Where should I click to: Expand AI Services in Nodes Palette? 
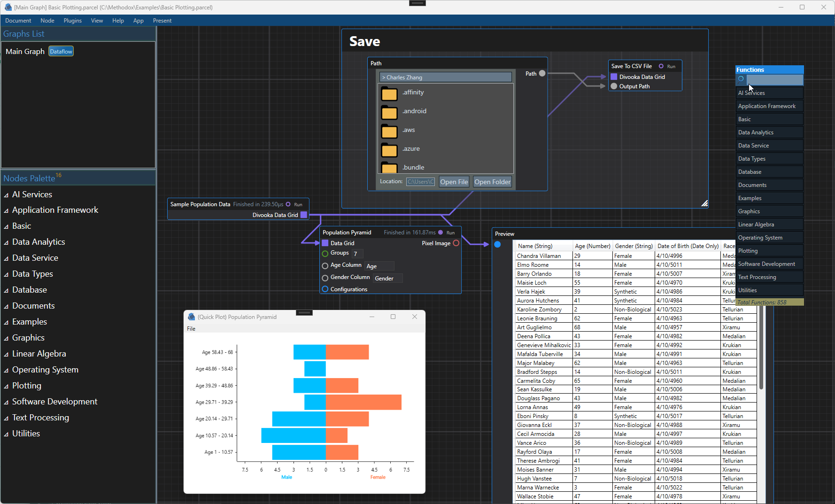[x=7, y=195]
